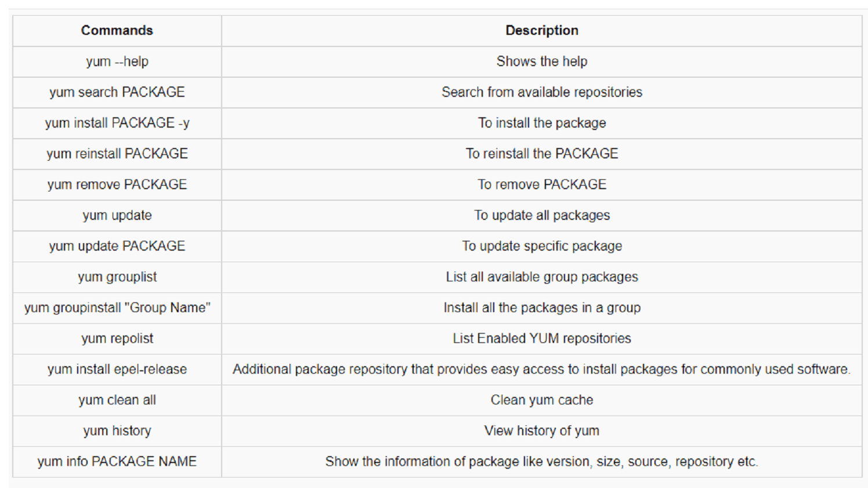Click the 'yum search PACKAGE' cell
868x488 pixels.
click(x=117, y=92)
